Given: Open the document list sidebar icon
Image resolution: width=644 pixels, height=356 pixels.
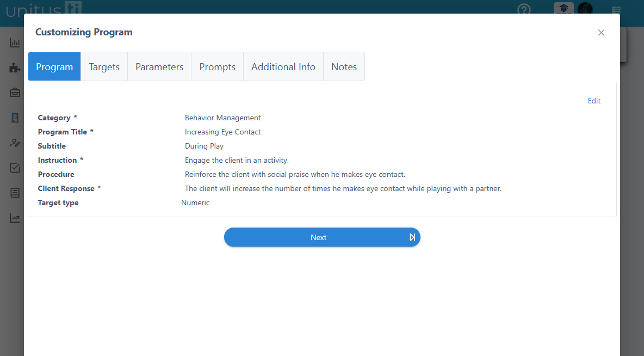Looking at the screenshot, I should pos(15,193).
